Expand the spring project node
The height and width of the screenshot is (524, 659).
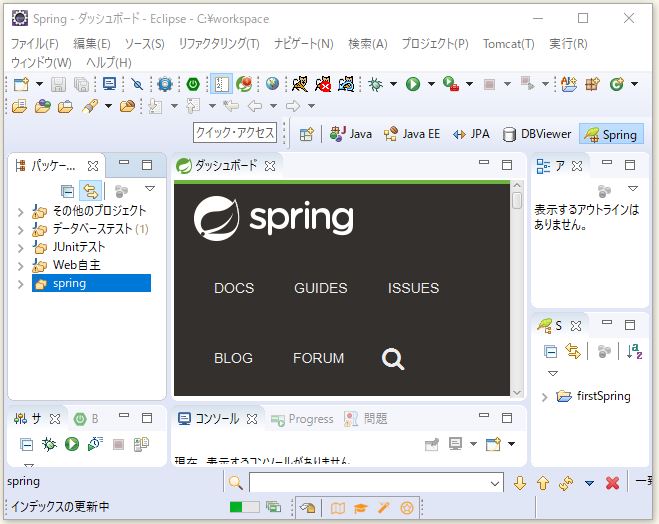(x=21, y=284)
